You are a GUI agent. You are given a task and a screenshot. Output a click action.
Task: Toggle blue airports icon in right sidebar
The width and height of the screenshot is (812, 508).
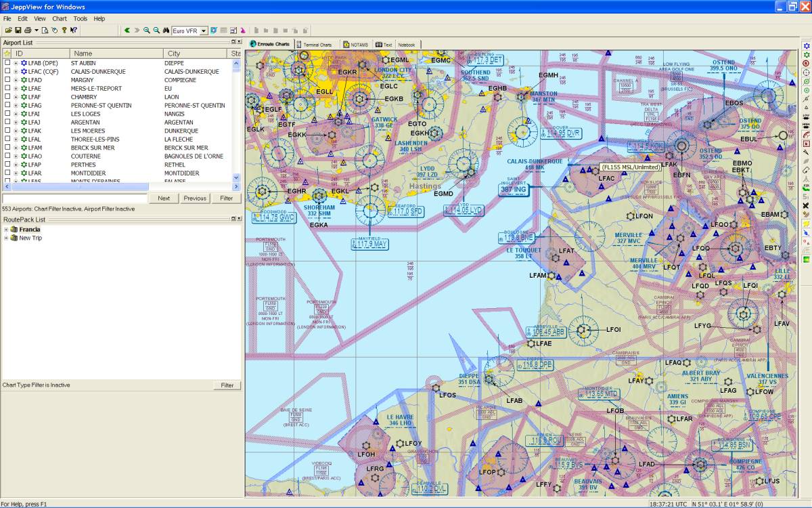806,45
